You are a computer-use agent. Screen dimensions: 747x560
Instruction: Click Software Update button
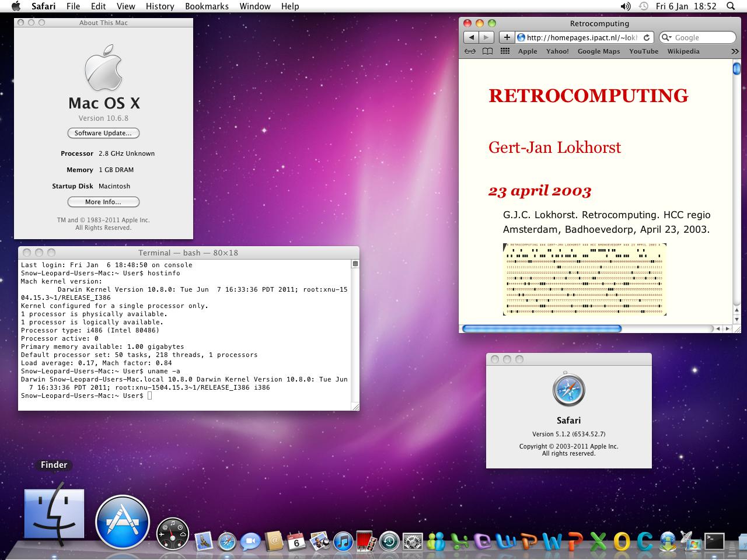coord(103,133)
